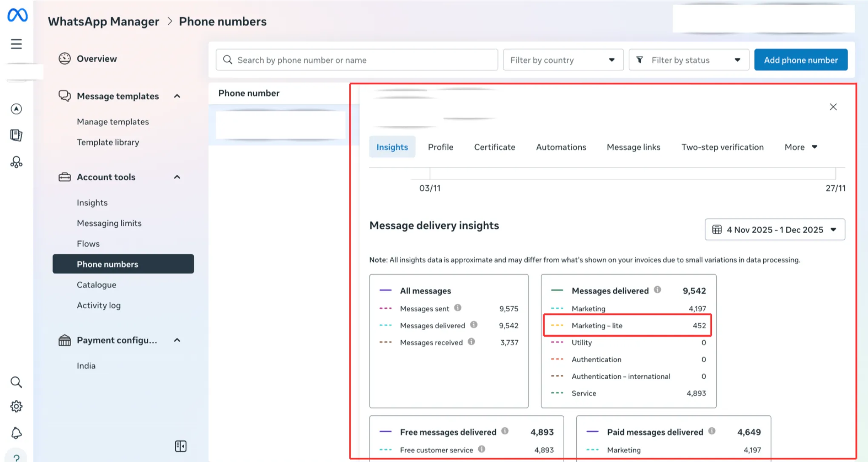Click info icon next to Messages received
This screenshot has height=462, width=868.
[x=471, y=342]
